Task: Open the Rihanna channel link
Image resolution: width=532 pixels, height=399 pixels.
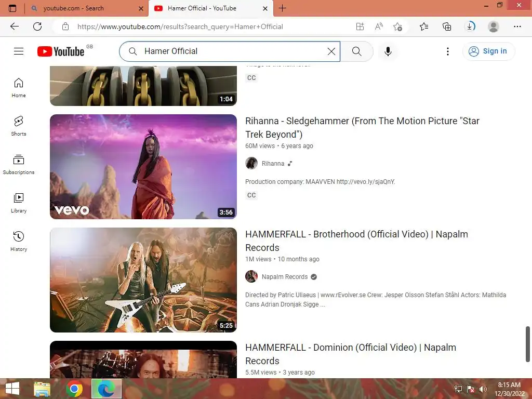Action: coord(273,164)
